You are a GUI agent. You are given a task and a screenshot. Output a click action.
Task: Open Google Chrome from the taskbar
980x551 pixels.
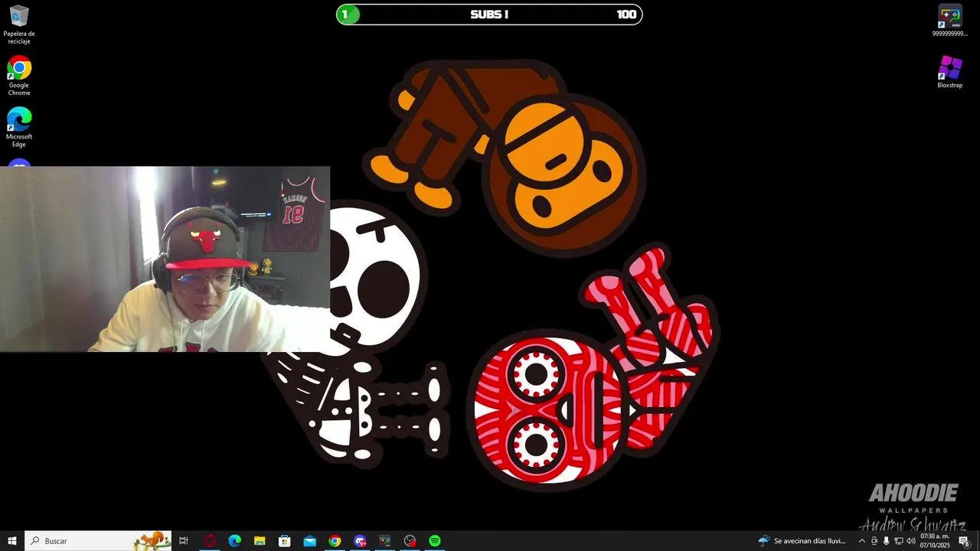point(335,541)
